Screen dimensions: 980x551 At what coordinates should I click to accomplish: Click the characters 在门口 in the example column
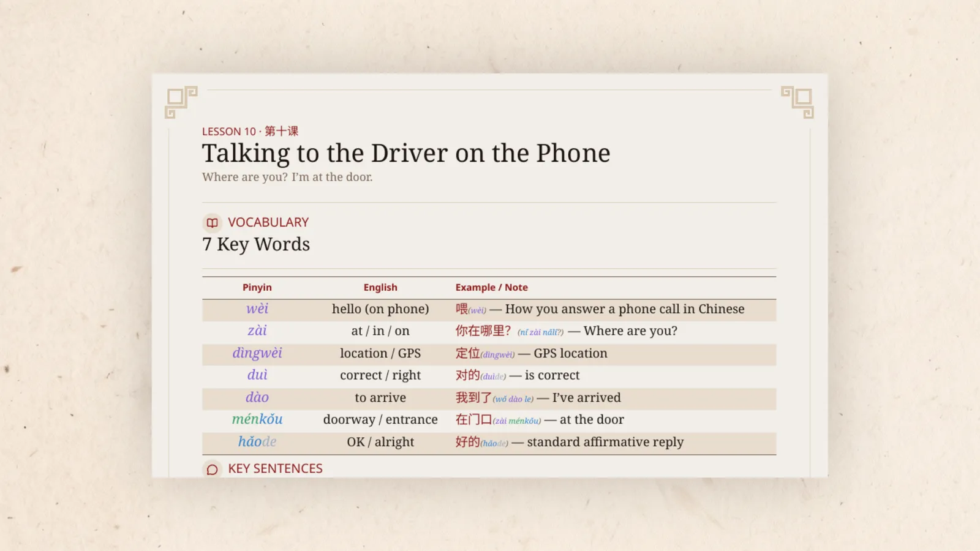(473, 419)
